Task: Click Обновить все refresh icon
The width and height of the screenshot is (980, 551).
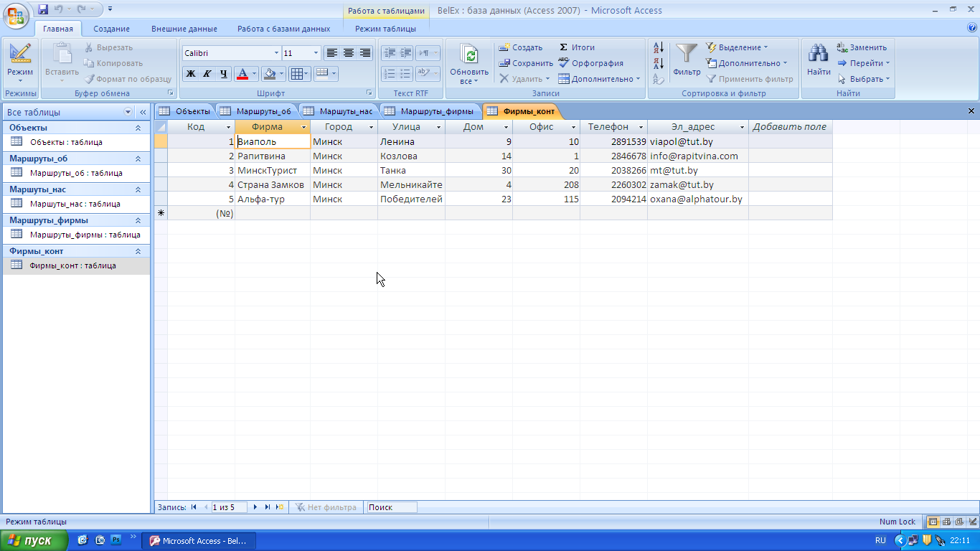Action: [x=469, y=63]
